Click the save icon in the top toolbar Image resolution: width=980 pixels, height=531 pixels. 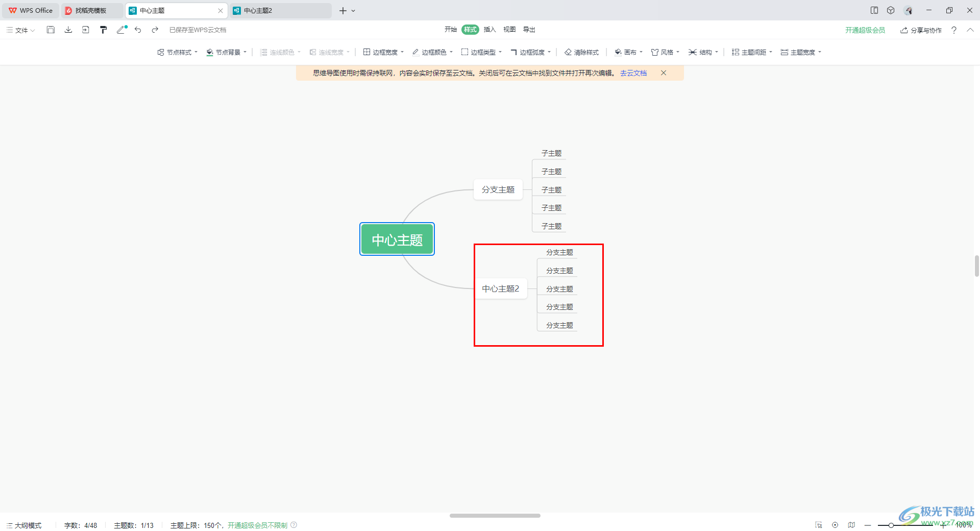point(51,30)
